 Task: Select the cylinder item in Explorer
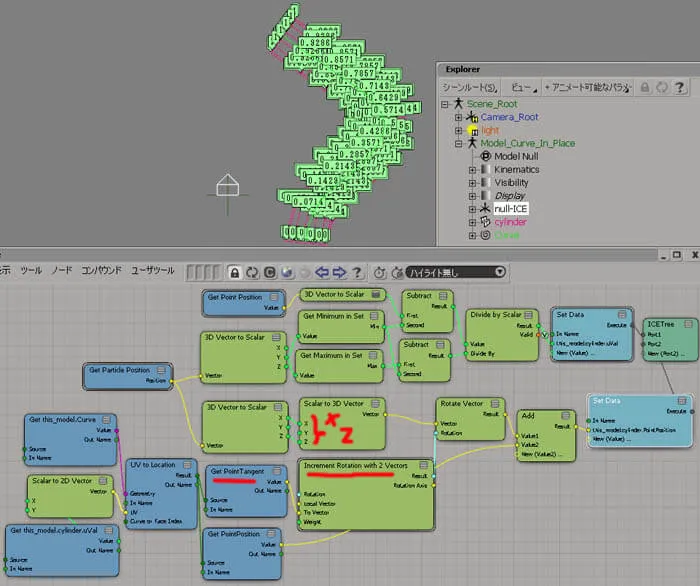tap(510, 222)
